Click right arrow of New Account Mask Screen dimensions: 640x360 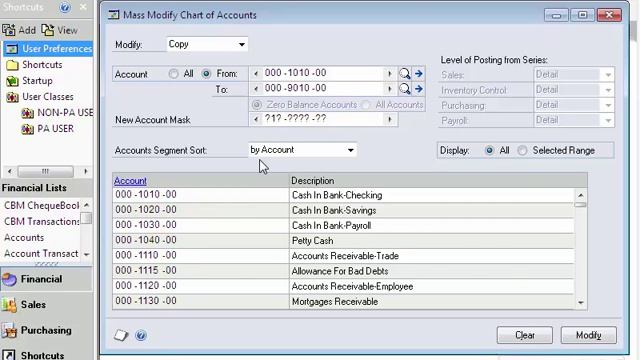[389, 120]
